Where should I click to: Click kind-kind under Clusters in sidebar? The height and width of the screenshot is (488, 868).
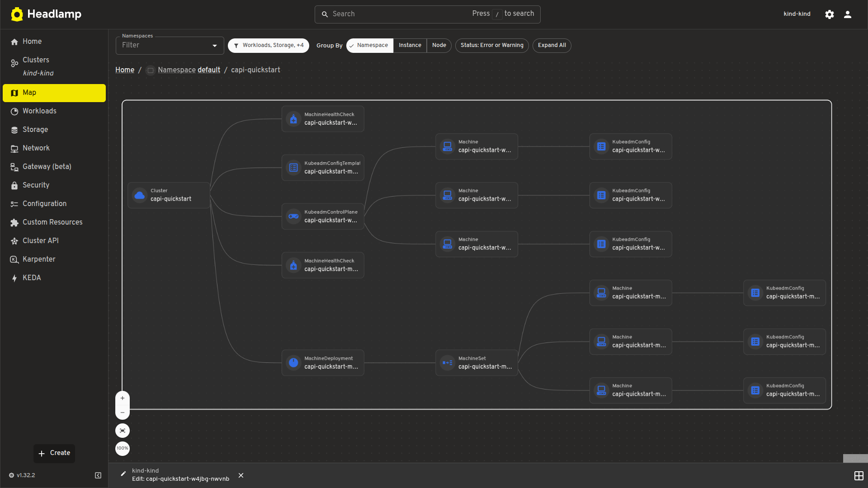point(38,73)
